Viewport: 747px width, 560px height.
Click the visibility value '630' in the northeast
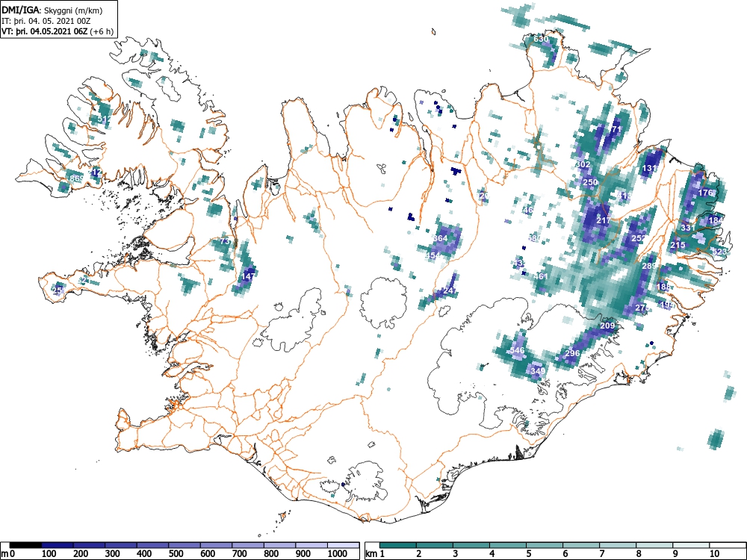541,39
